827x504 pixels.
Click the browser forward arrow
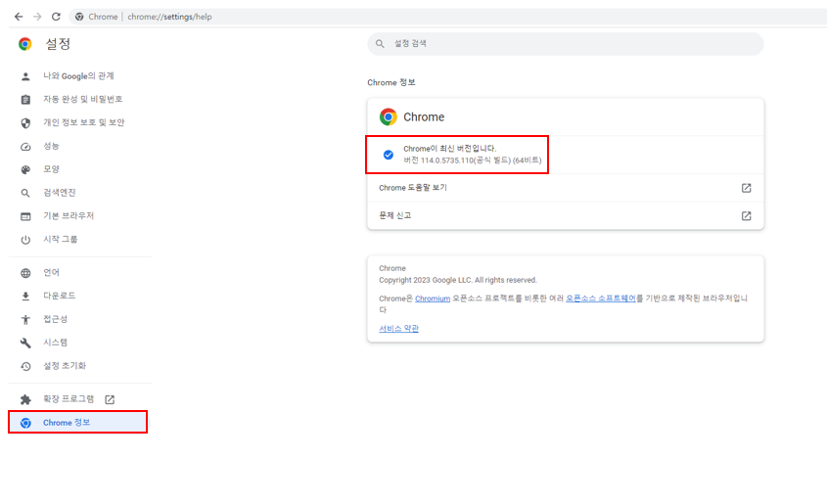(37, 17)
